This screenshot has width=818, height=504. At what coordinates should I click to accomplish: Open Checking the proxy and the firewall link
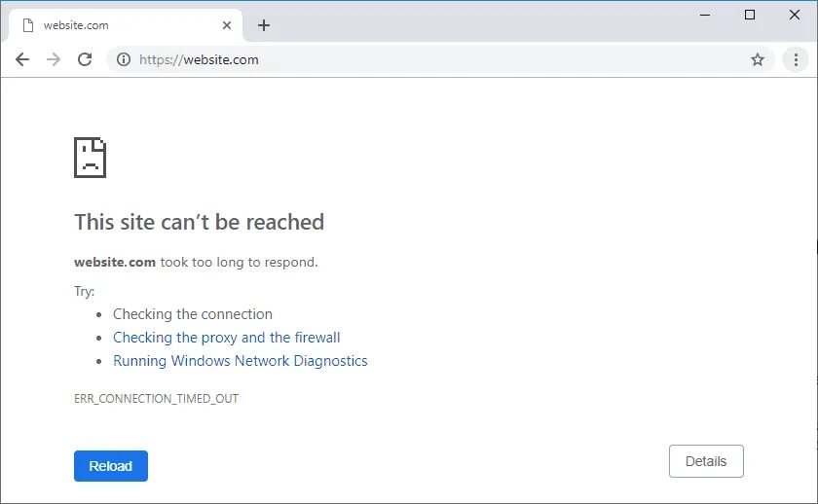[226, 338]
